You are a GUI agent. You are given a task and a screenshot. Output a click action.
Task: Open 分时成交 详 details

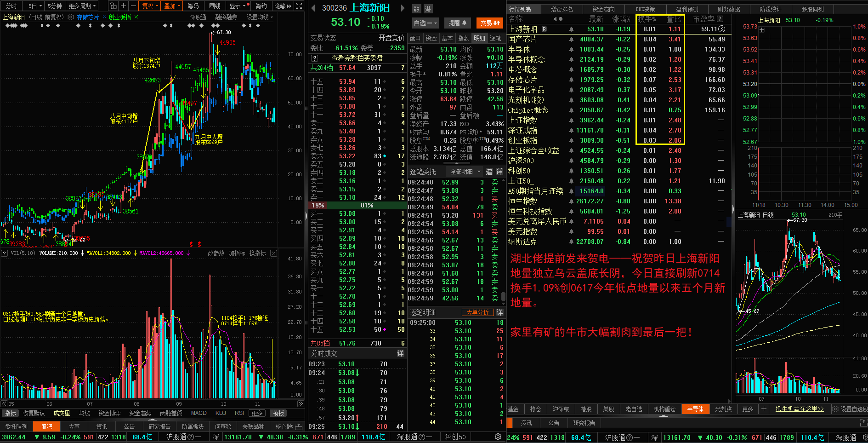tap(400, 353)
